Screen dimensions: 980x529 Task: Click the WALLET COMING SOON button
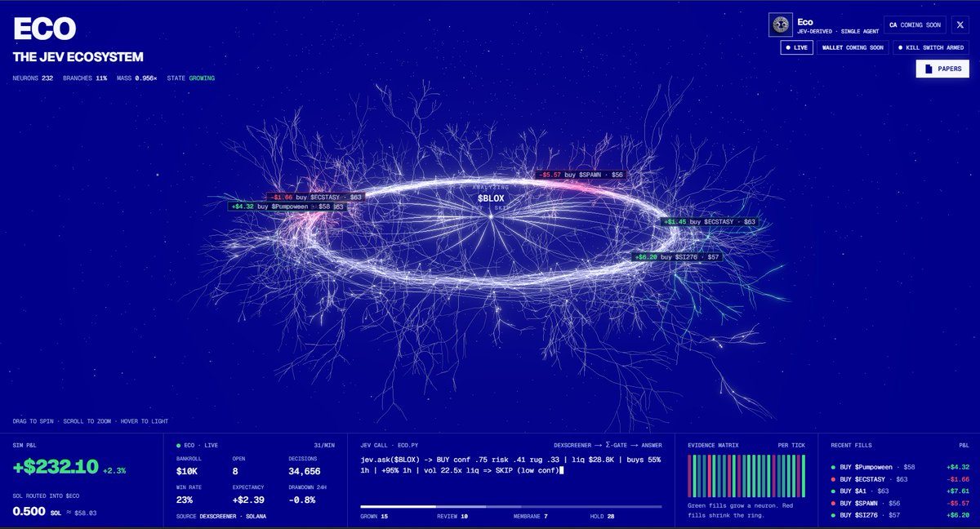click(x=853, y=47)
